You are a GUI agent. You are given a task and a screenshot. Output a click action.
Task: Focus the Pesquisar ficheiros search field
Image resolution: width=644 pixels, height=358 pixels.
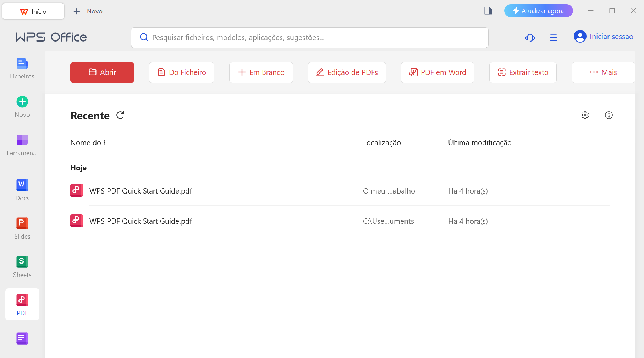point(310,38)
